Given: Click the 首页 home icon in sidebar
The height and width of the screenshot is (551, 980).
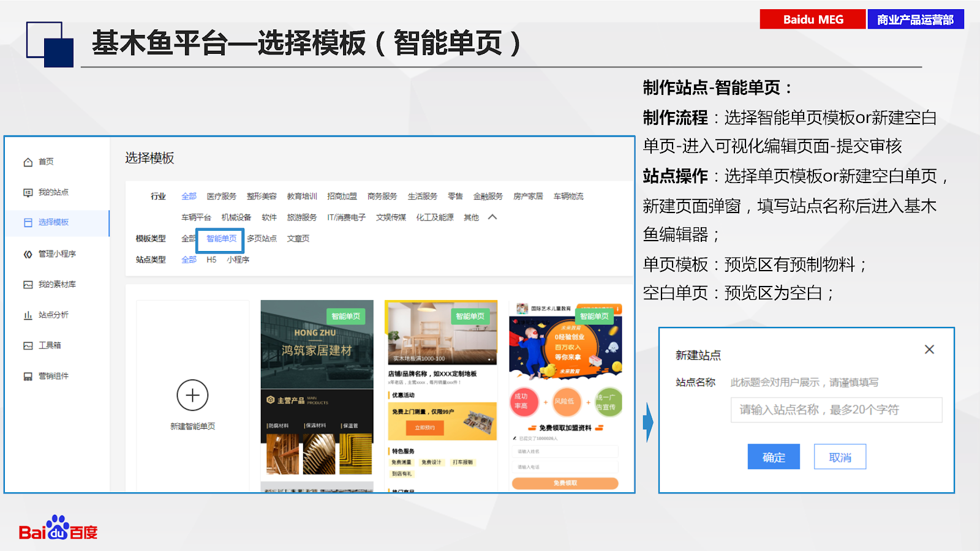Looking at the screenshot, I should [x=28, y=162].
